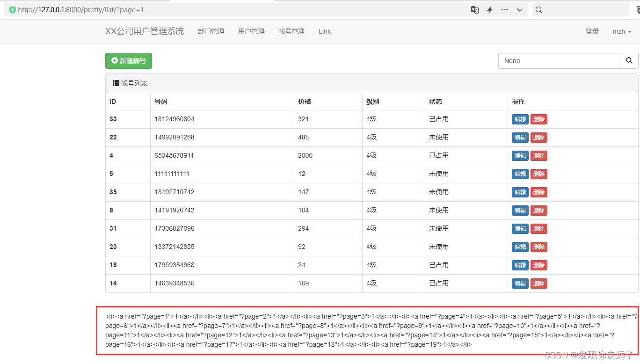This screenshot has width=640, height=364.
Task: Delete number 14992091288 row
Action: [x=539, y=138]
